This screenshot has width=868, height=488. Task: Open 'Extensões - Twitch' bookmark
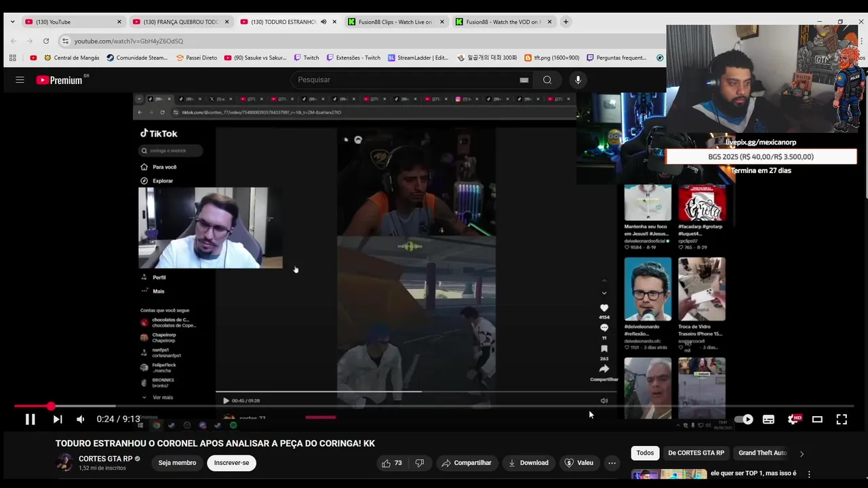pyautogui.click(x=353, y=58)
